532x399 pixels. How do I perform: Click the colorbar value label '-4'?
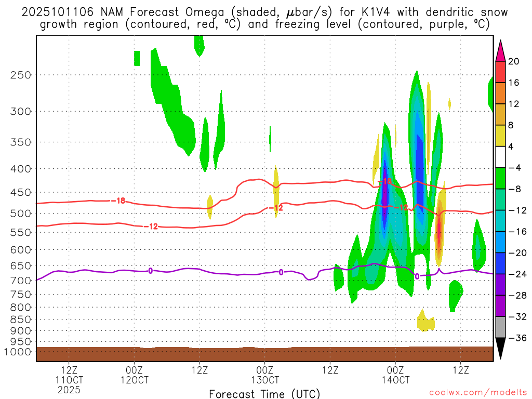(515, 168)
